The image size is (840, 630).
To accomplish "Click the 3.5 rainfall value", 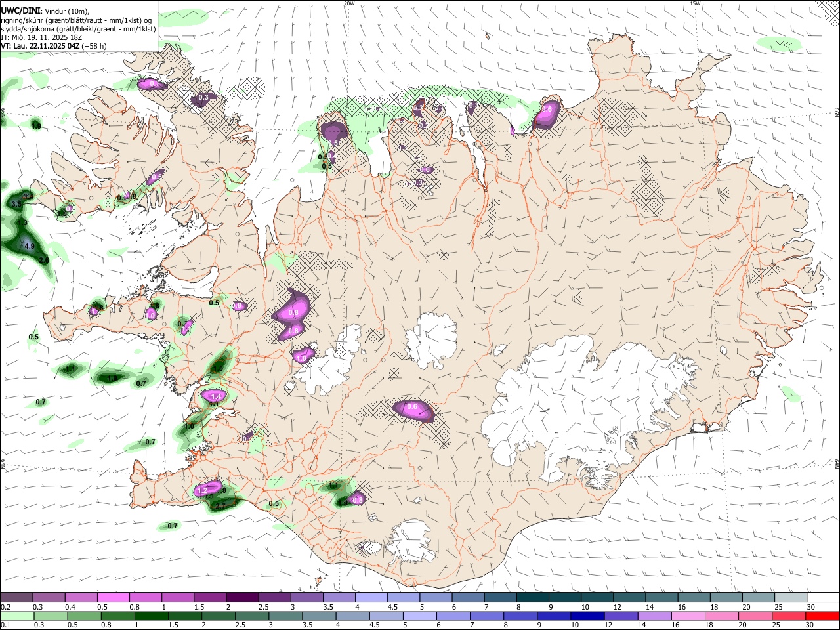I will coord(17,205).
